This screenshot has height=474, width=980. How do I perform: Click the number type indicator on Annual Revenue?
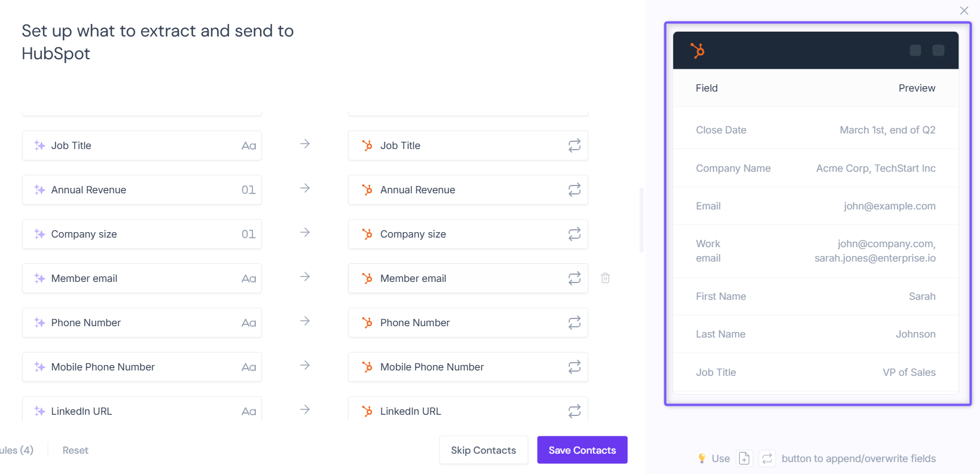pos(249,190)
